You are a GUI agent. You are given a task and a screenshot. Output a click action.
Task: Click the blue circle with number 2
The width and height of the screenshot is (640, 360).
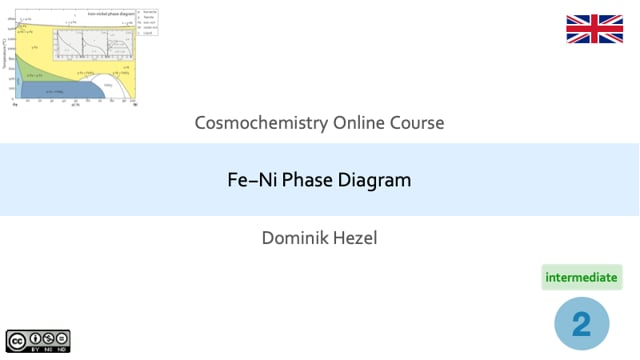click(x=582, y=324)
